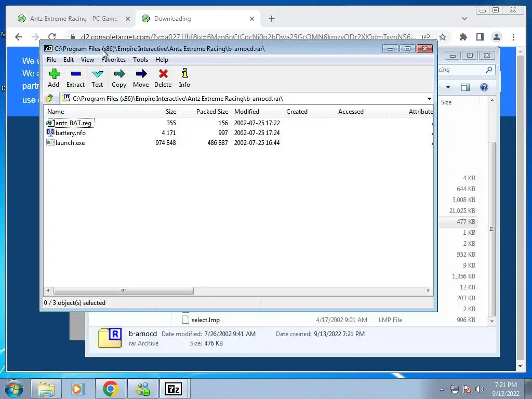Sort by the Modified column
The image size is (532, 399).
point(257,112)
